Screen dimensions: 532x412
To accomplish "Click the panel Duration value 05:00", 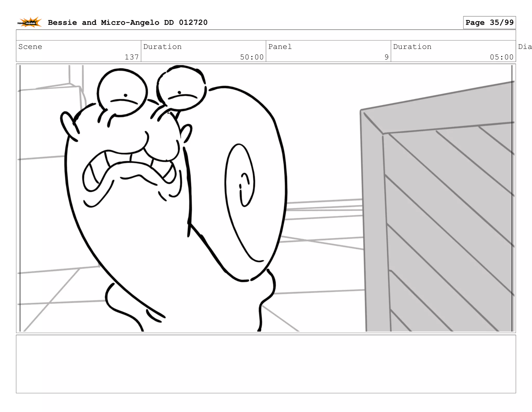I will point(501,57).
